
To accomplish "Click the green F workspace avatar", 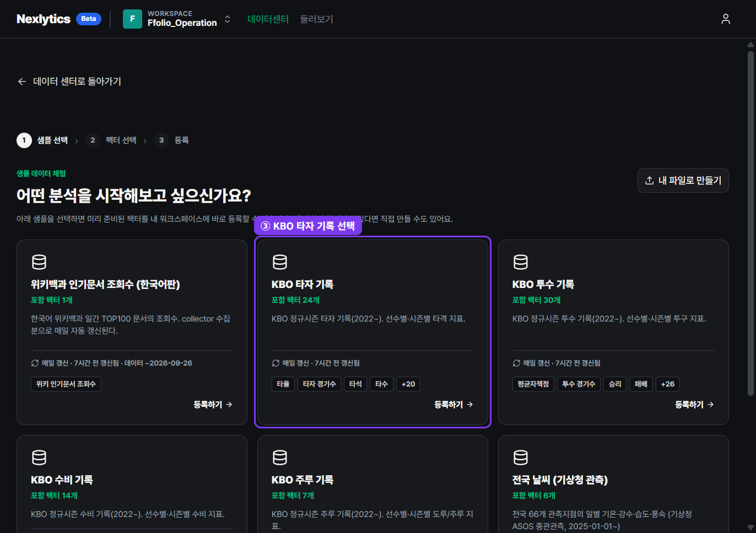I will [x=132, y=19].
